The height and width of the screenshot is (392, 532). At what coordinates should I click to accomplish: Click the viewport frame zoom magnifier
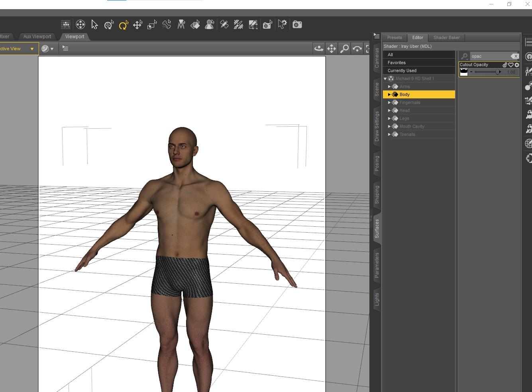[344, 49]
